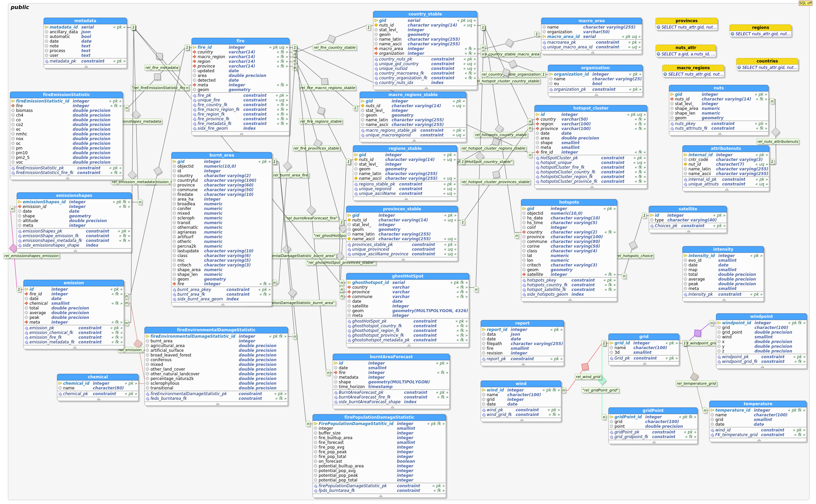Select the diamond above rel_burnt_area_fire label
The height and width of the screenshot is (504, 816).
287,166
